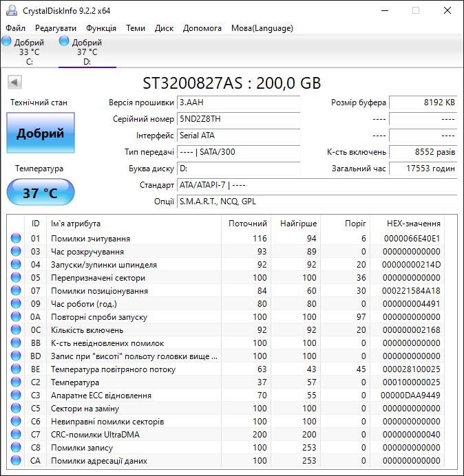This screenshot has height=476, width=464.
Task: Click the status orb for attribute BE
Action: tap(16, 369)
